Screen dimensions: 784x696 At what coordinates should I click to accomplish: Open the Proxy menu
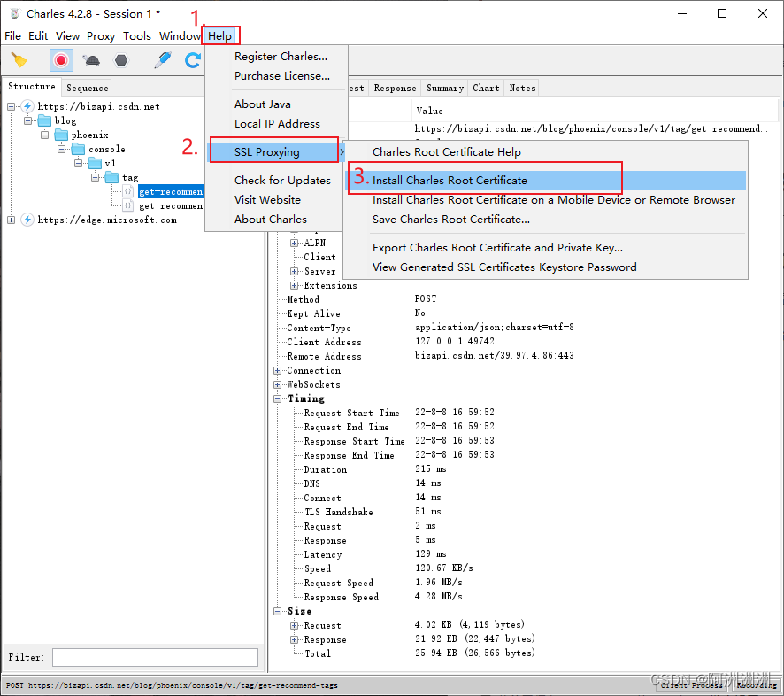tap(101, 36)
